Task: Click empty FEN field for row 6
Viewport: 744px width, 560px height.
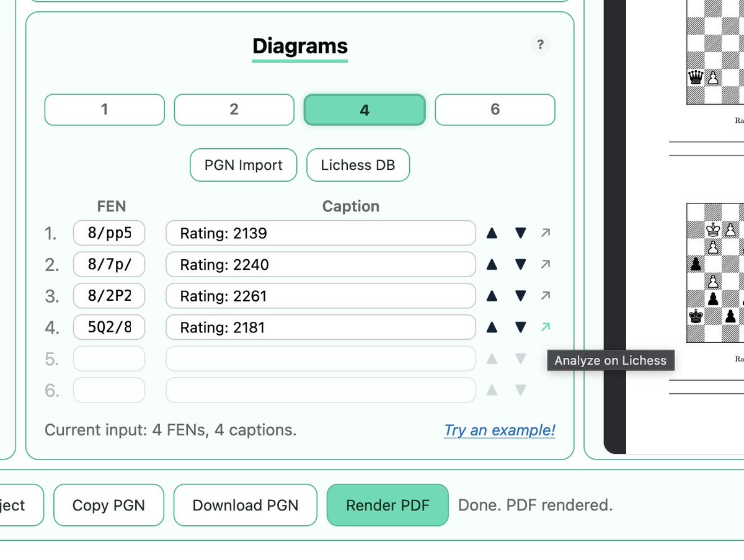Action: click(109, 390)
